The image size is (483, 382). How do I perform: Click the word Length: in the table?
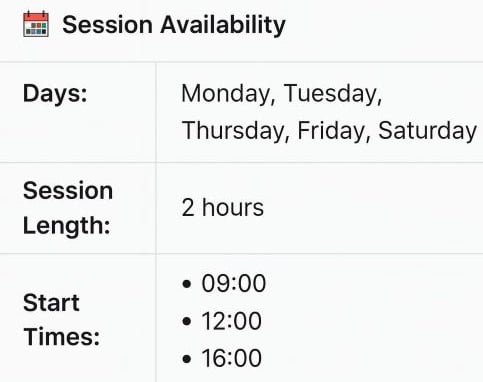pyautogui.click(x=66, y=226)
